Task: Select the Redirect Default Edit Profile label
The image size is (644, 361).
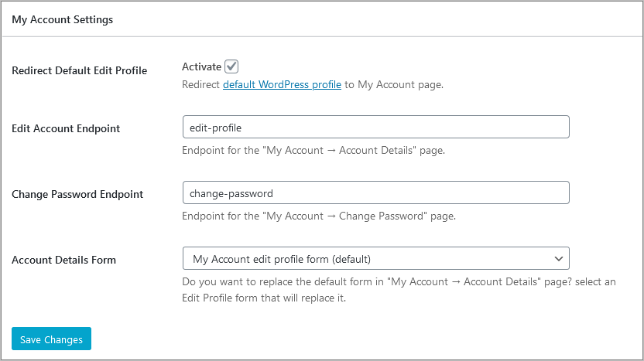Action: (79, 70)
